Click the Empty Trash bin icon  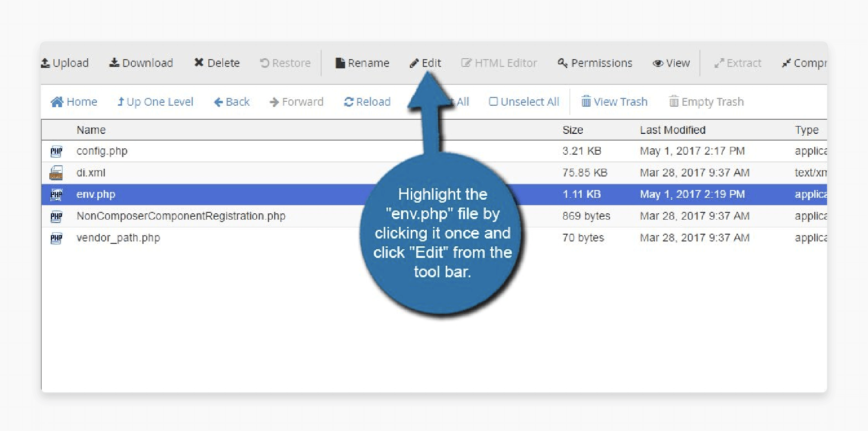point(674,101)
